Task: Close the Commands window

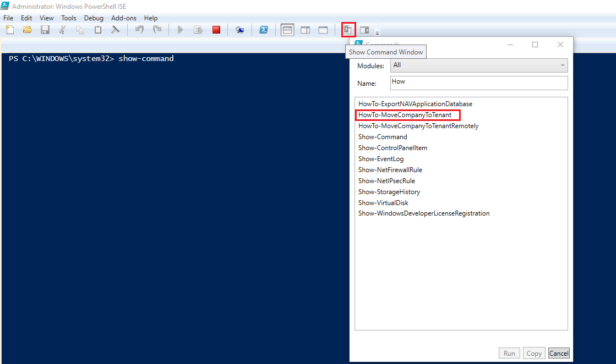Action: point(560,45)
